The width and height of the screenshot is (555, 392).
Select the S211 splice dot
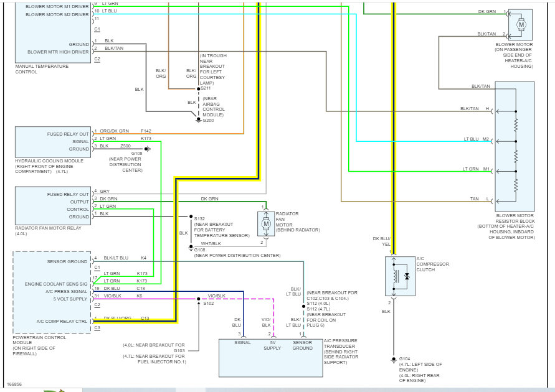[199, 89]
